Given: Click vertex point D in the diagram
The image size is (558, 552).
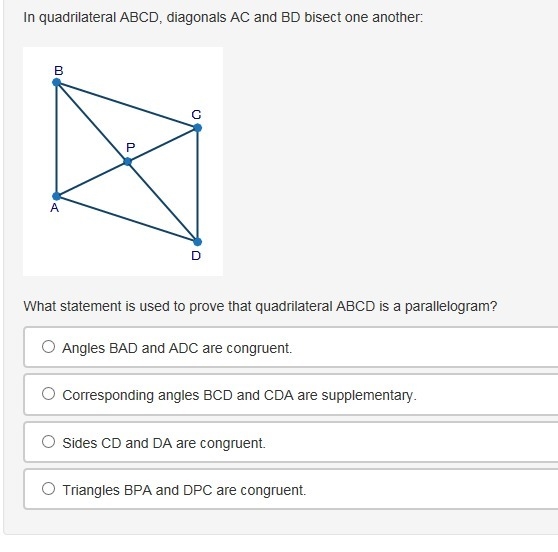Looking at the screenshot, I should point(198,242).
